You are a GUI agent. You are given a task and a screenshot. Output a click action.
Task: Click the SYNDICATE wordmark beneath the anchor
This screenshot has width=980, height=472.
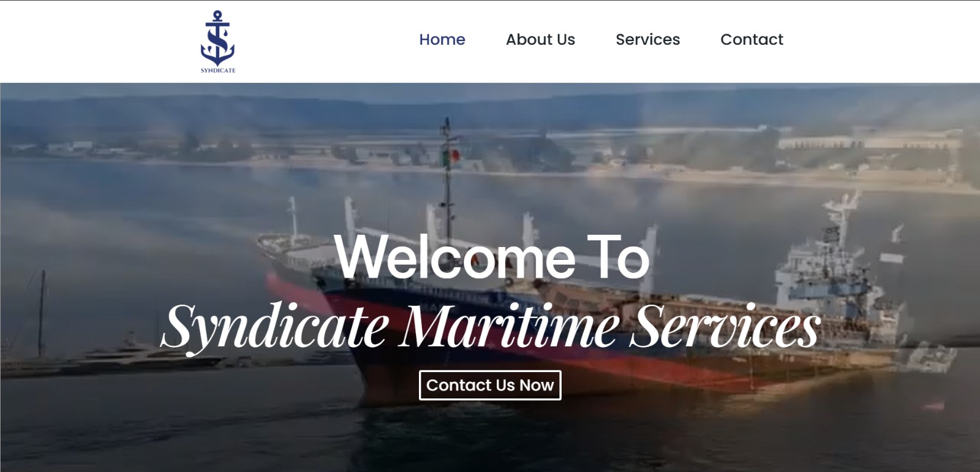click(x=218, y=70)
